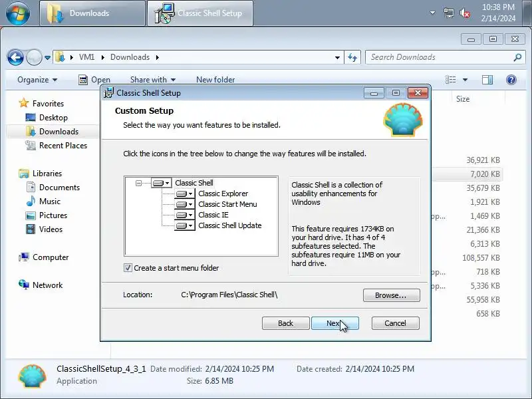Click the install location path text
The height and width of the screenshot is (399, 532).
coord(229,295)
